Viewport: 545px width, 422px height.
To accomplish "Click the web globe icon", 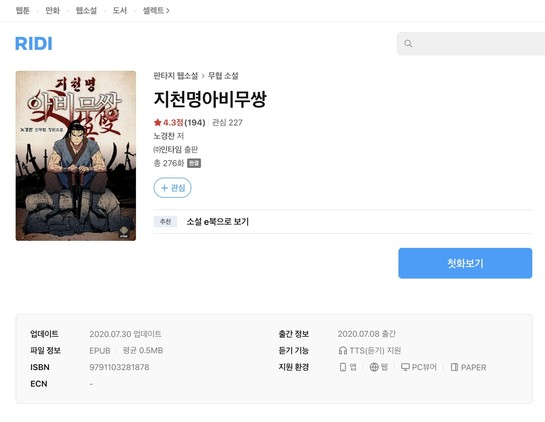I will 374,367.
